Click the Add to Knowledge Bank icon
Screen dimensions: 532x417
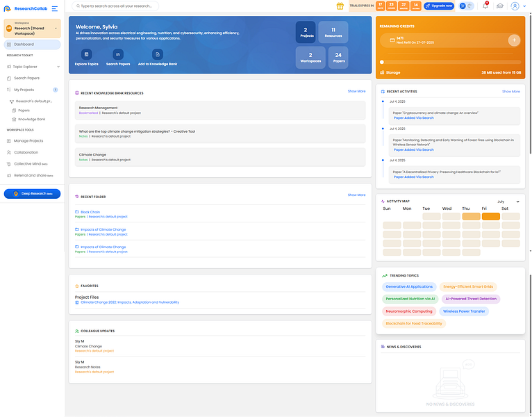(158, 54)
